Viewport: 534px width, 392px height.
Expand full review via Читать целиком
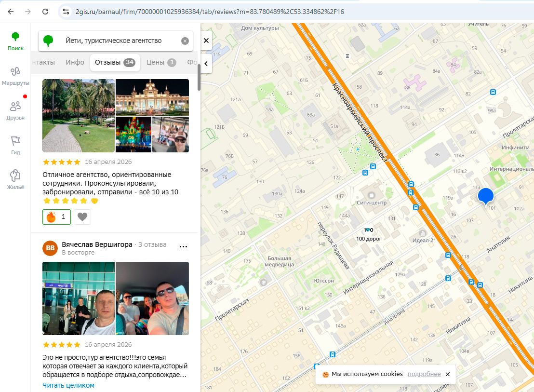(x=68, y=385)
